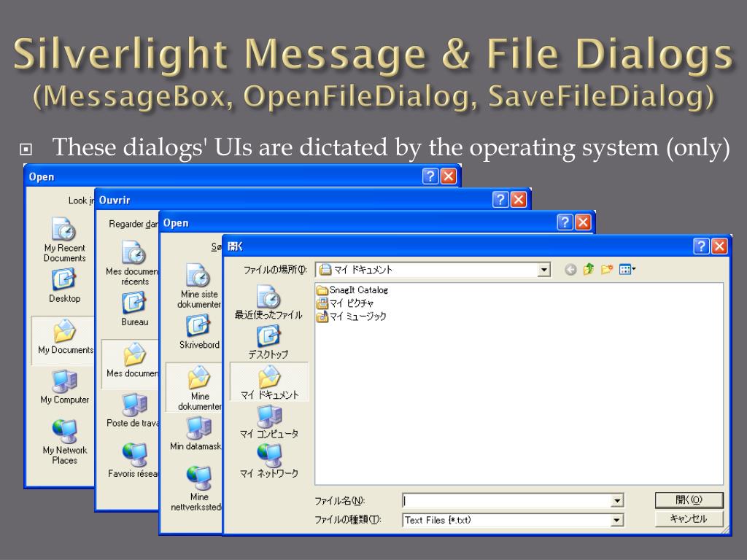Select Favoris réseau in Ouvrir dialog
The width and height of the screenshot is (747, 560).
click(134, 460)
